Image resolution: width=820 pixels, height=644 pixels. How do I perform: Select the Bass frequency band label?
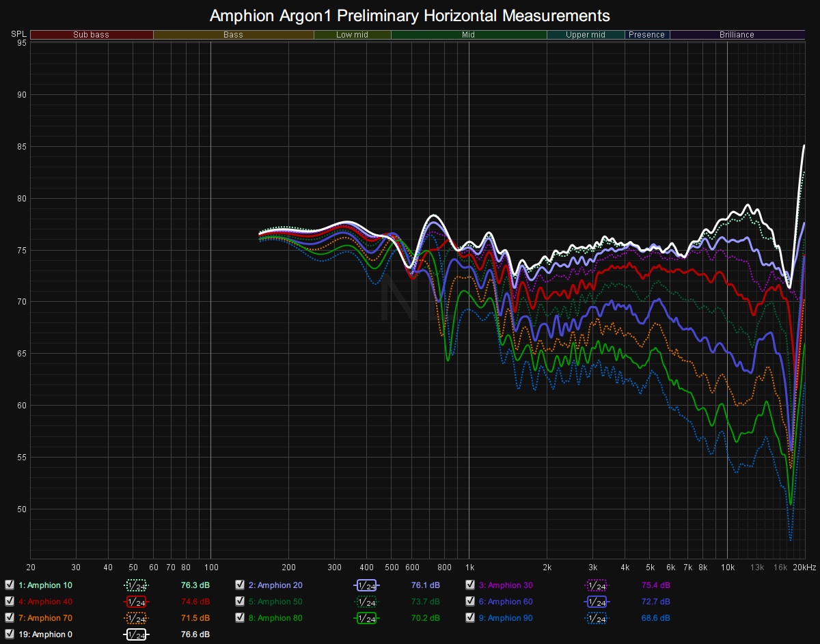pos(233,35)
